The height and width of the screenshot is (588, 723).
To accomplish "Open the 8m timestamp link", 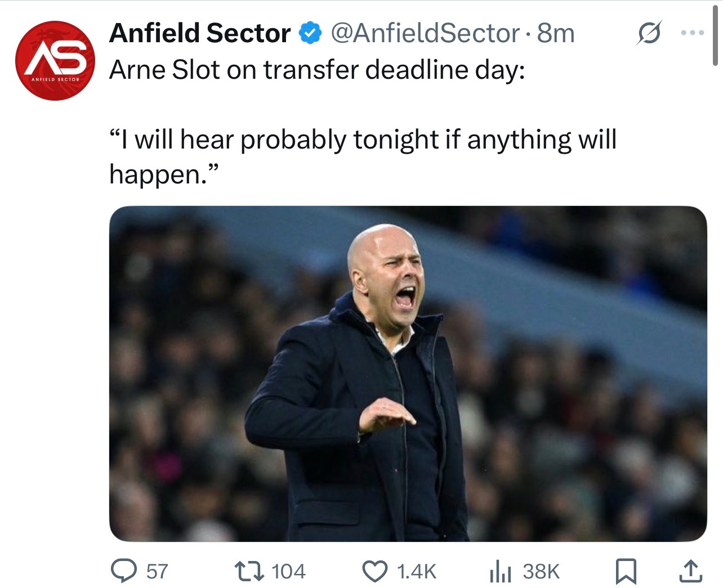I will (555, 33).
